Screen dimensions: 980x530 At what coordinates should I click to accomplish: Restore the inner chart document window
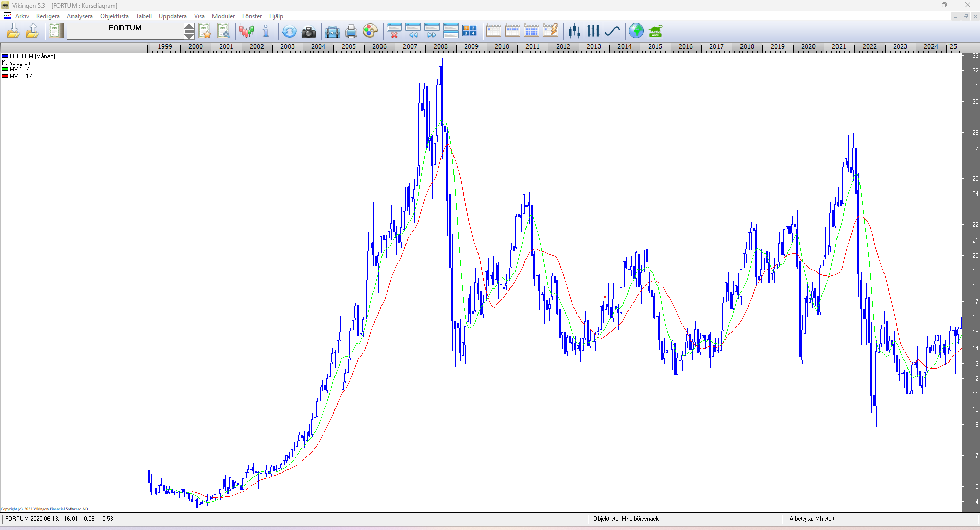(965, 17)
